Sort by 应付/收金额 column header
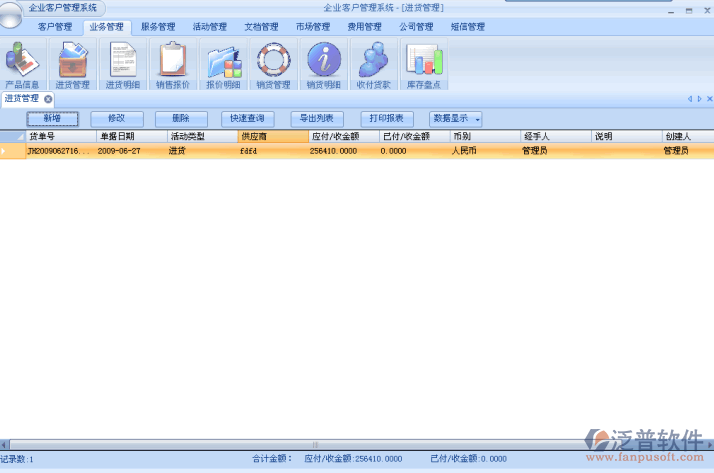This screenshot has width=714, height=473. click(344, 136)
